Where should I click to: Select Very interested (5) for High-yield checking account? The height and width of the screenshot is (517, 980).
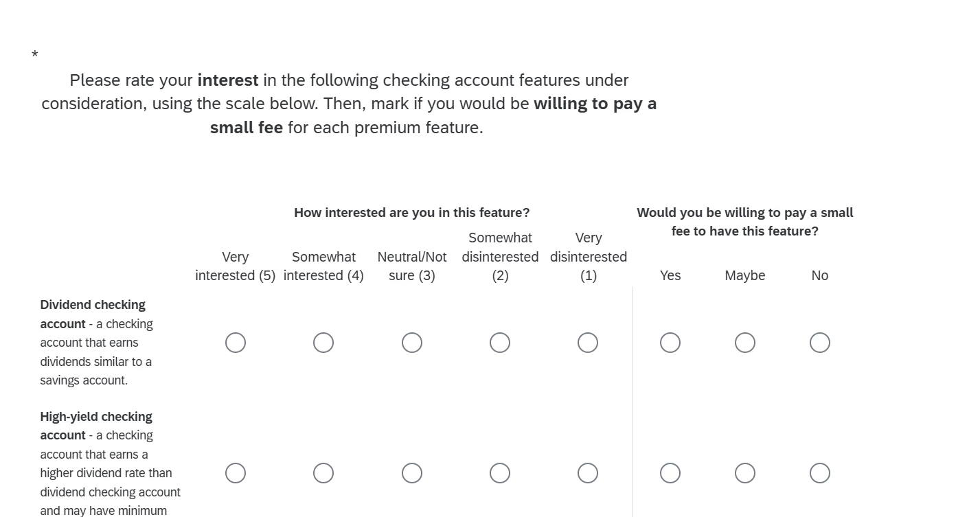(x=236, y=473)
